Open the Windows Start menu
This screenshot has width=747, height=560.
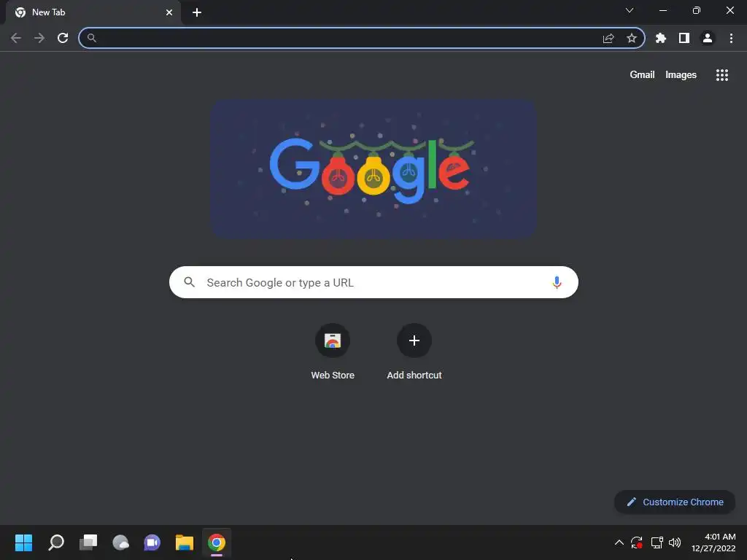[x=23, y=542]
